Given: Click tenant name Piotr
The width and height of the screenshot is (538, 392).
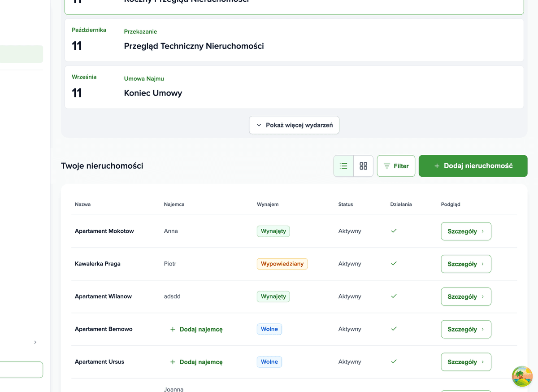Looking at the screenshot, I should [170, 264].
